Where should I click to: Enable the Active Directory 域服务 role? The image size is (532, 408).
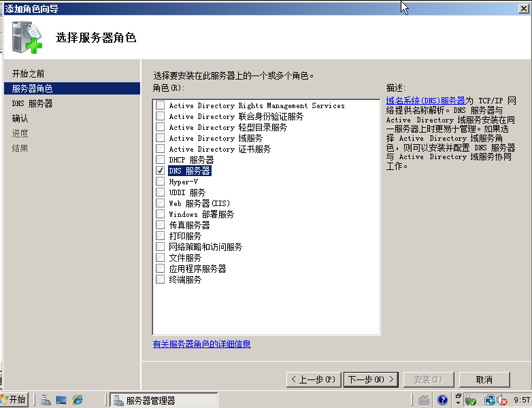160,137
